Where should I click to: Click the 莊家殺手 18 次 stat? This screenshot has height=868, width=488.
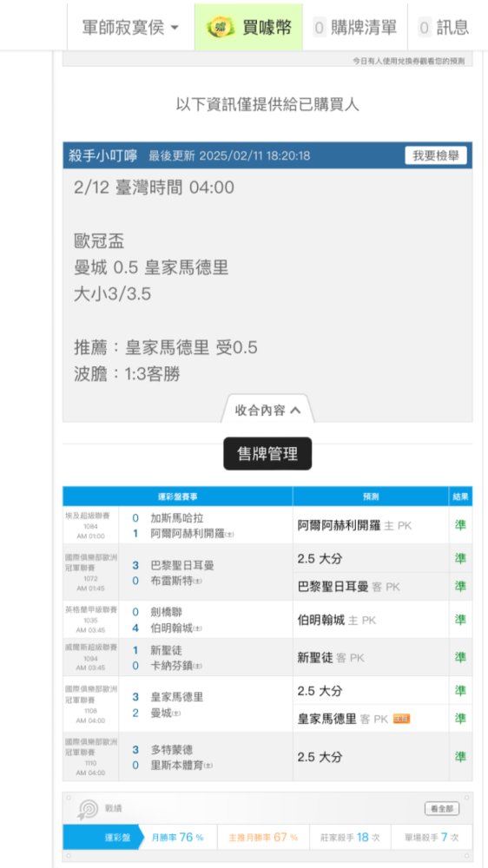click(x=350, y=837)
